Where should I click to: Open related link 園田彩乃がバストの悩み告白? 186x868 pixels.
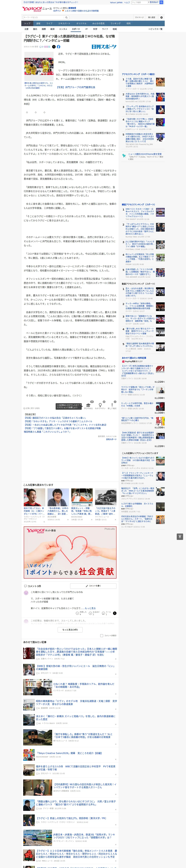[x=55, y=418]
